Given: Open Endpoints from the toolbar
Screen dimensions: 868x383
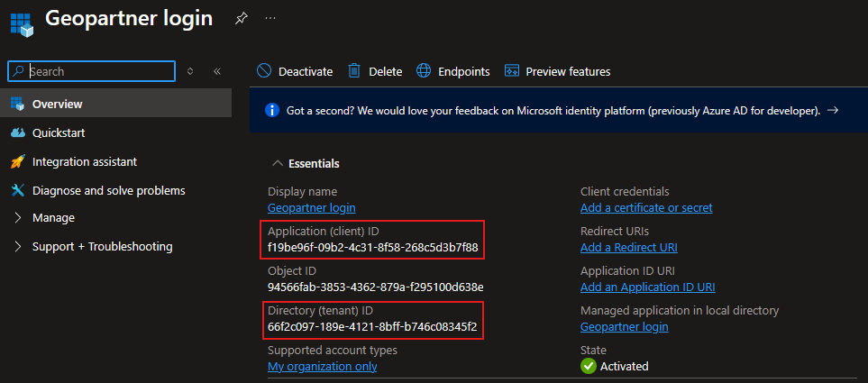Looking at the screenshot, I should click(464, 72).
